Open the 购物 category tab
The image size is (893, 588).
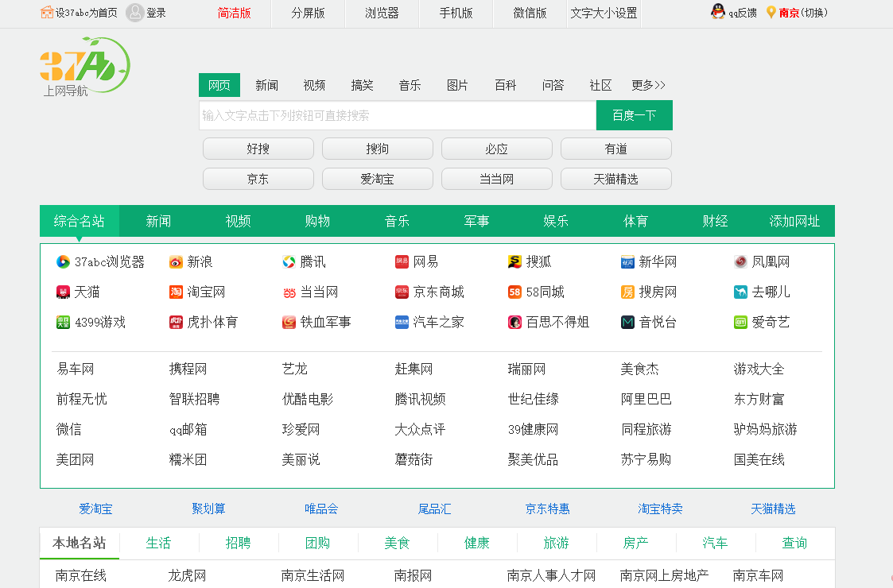tap(317, 221)
